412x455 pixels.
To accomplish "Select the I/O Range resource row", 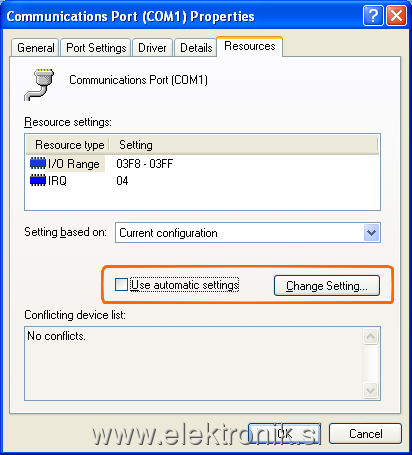I will tap(202, 164).
